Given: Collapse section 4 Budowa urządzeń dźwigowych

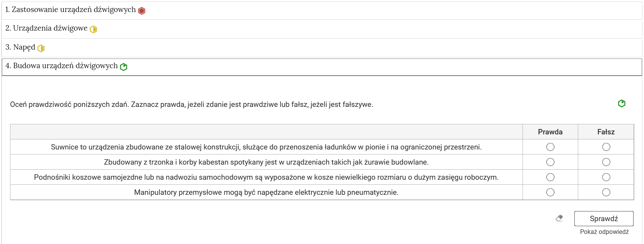Looking at the screenshot, I should 62,66.
